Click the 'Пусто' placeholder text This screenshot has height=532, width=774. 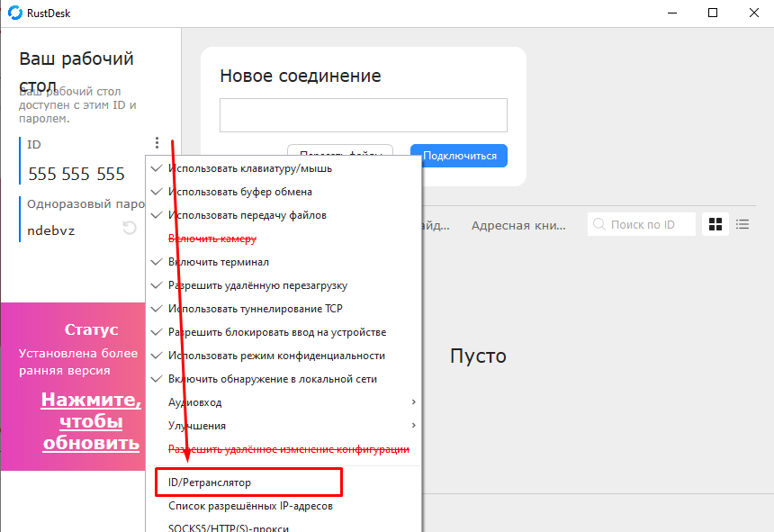click(x=478, y=356)
